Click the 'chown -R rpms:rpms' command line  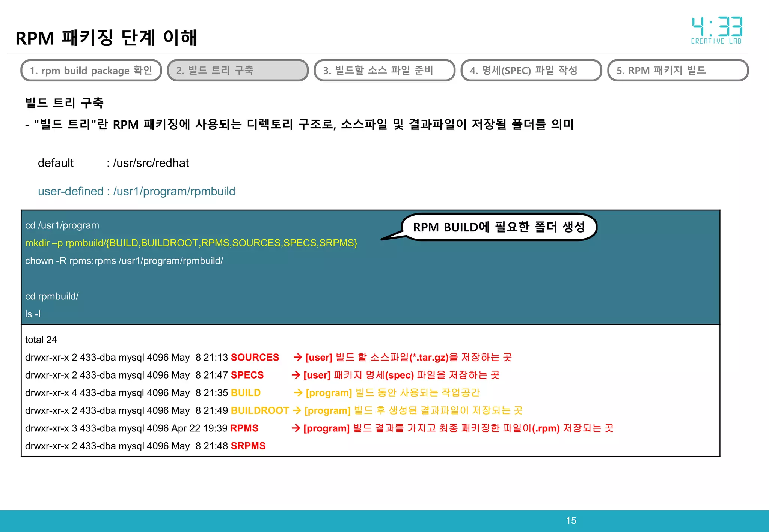(x=124, y=261)
